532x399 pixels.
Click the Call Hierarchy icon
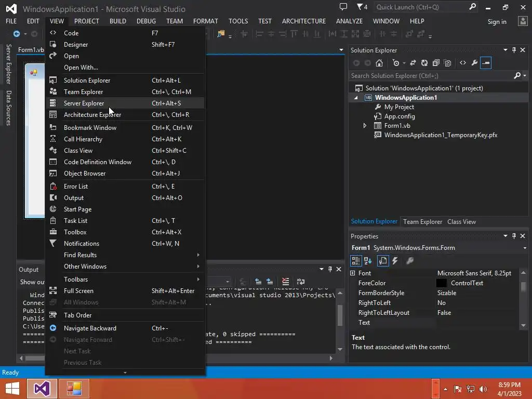(53, 139)
